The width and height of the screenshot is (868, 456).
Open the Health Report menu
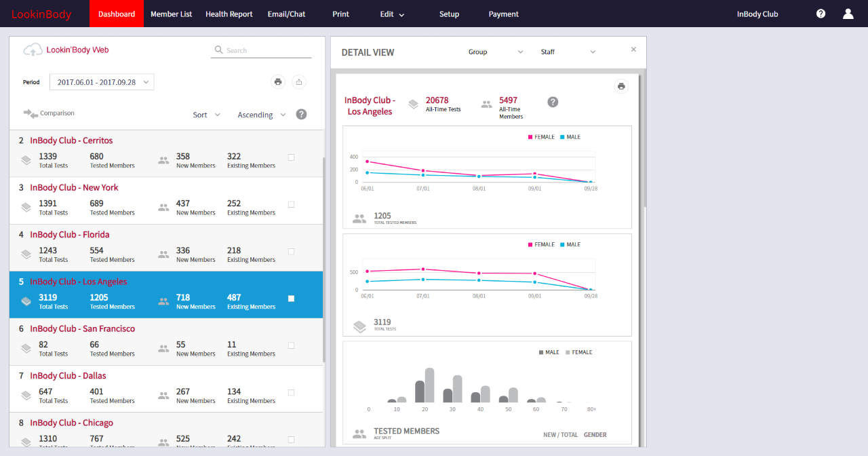[229, 14]
